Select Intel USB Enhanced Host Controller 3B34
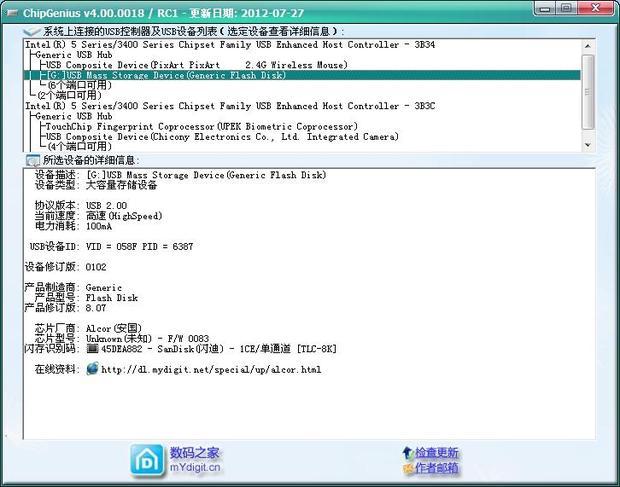 click(230, 44)
